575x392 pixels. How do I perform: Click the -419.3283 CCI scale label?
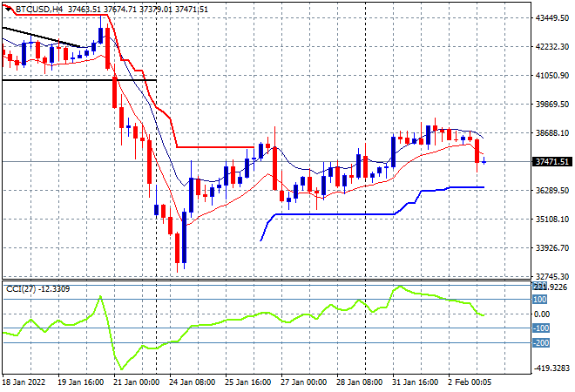tap(551, 368)
